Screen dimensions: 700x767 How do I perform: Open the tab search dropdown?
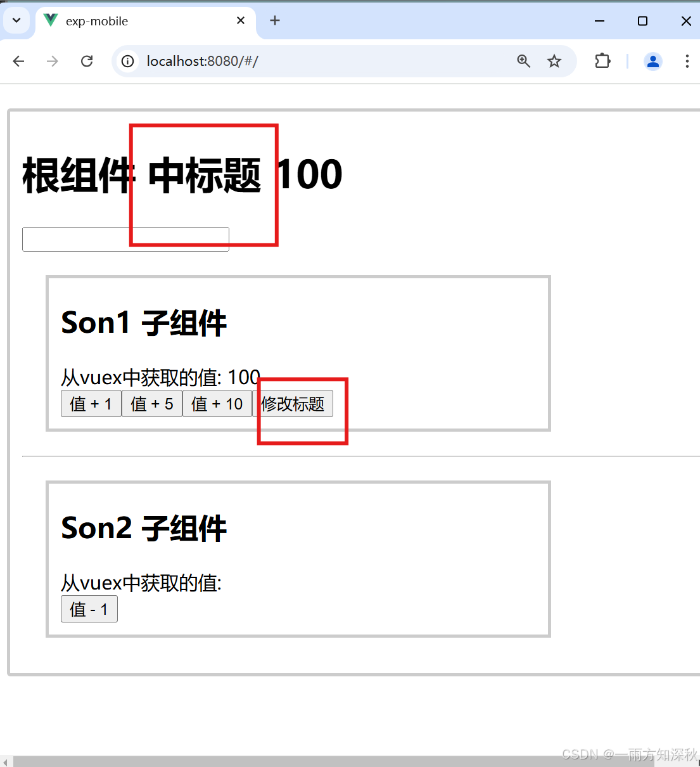(16, 20)
